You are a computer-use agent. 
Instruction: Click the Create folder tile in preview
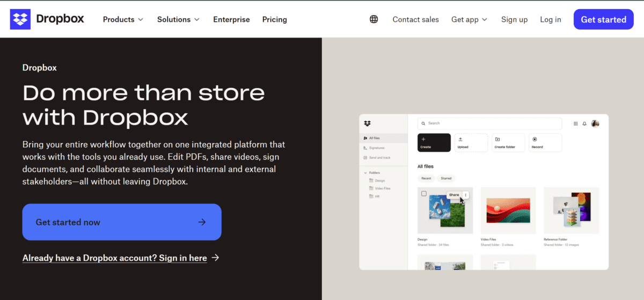508,143
